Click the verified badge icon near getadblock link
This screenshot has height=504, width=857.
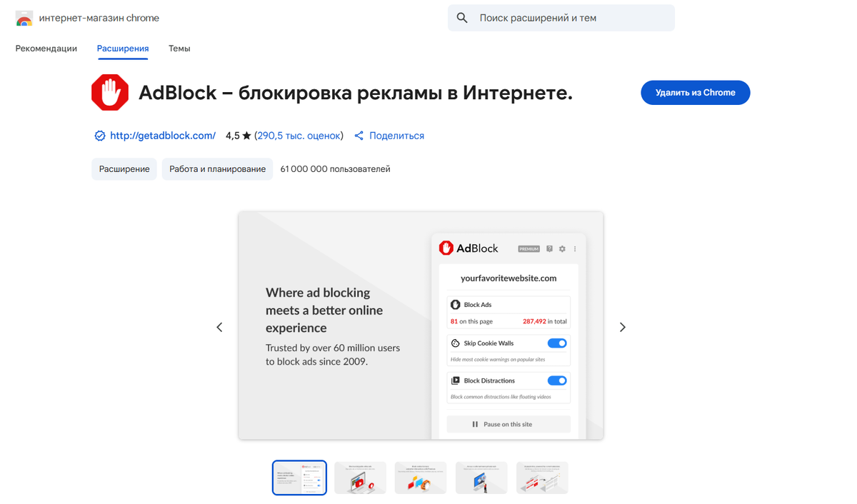coord(100,136)
